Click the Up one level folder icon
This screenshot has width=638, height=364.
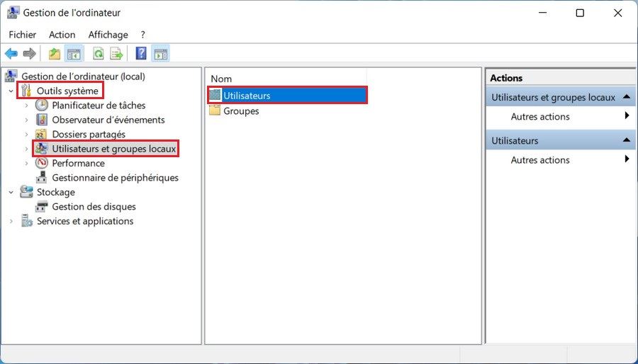[x=55, y=54]
